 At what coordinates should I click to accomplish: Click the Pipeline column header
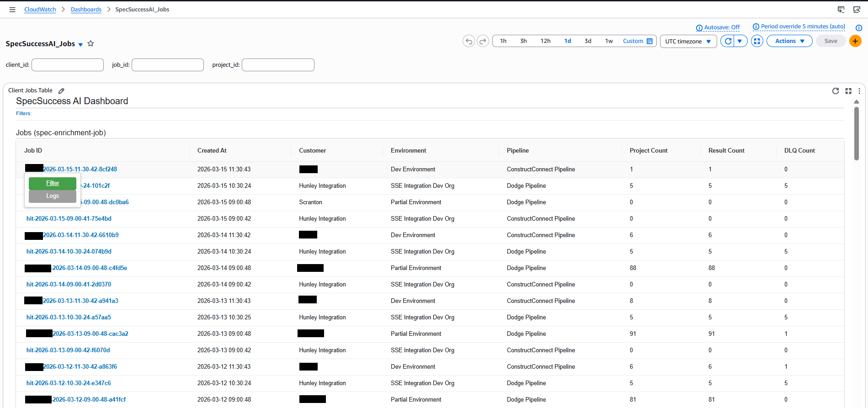518,151
